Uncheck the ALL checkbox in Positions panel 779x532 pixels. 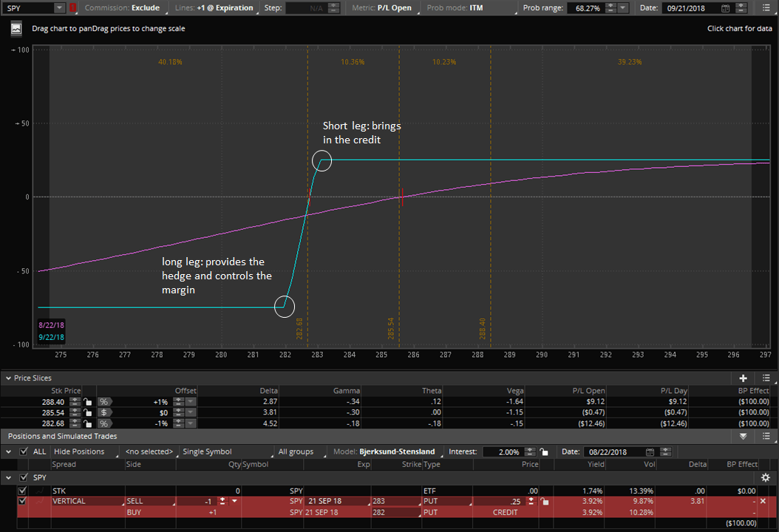tap(24, 451)
